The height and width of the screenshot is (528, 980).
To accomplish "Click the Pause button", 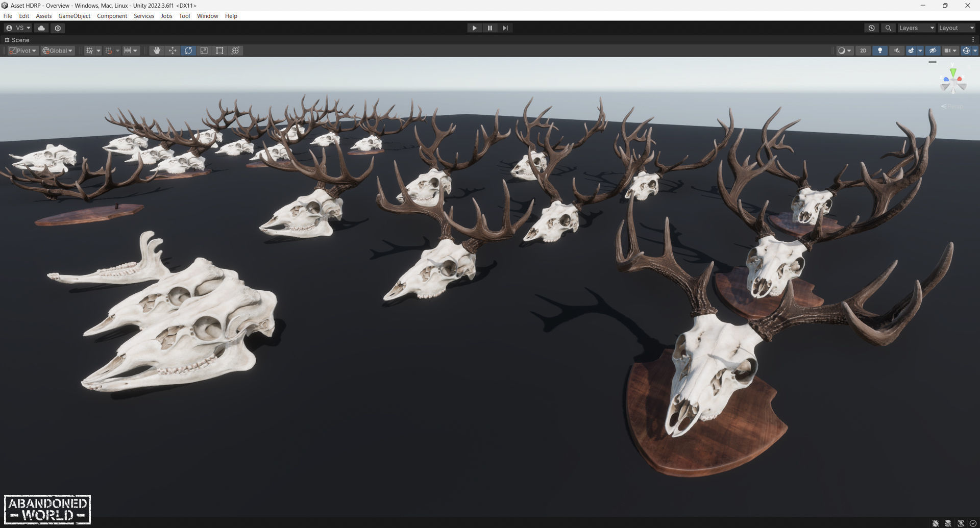I will (490, 28).
